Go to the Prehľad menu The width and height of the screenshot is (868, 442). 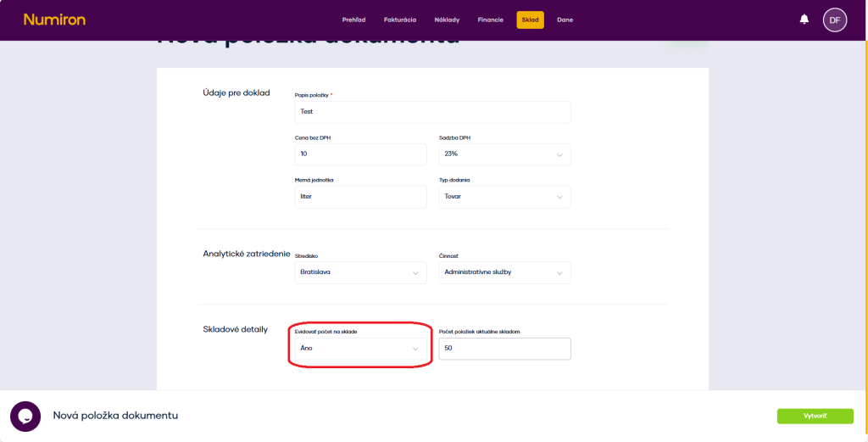[353, 20]
